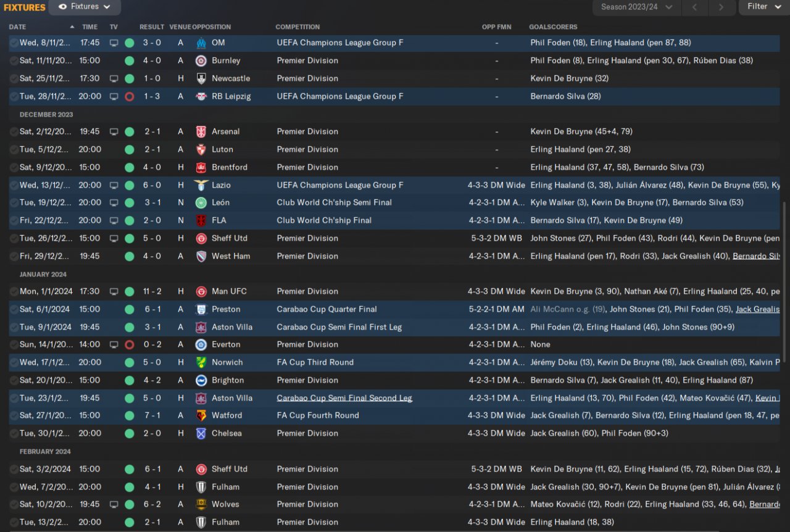Open the Carabao Cup Quarter Final link
The height and width of the screenshot is (532, 790).
(326, 309)
